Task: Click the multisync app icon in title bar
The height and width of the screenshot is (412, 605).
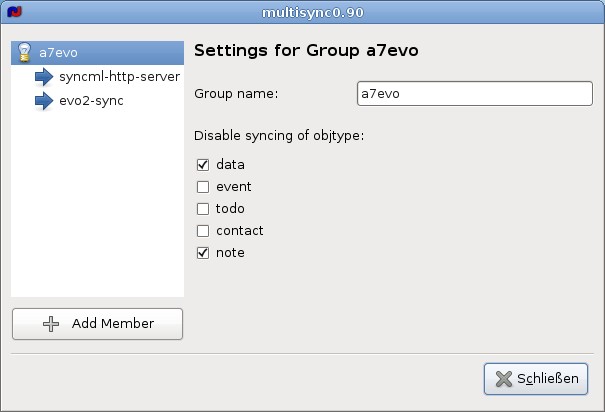Action: coord(14,12)
